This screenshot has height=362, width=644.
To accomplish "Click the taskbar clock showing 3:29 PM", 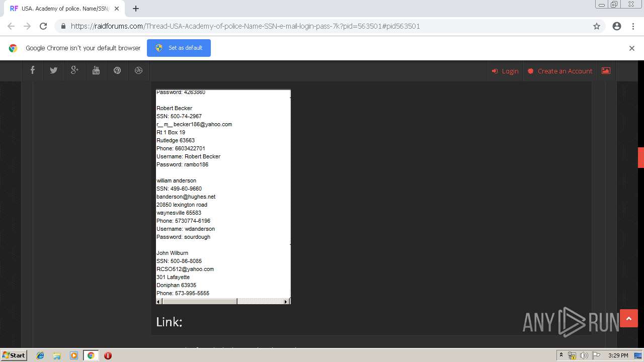I will click(x=618, y=355).
